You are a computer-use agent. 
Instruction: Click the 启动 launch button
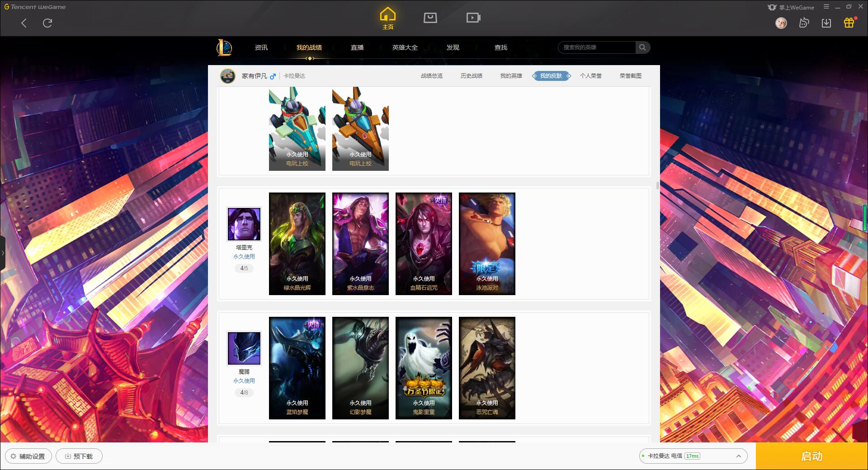pyautogui.click(x=811, y=456)
